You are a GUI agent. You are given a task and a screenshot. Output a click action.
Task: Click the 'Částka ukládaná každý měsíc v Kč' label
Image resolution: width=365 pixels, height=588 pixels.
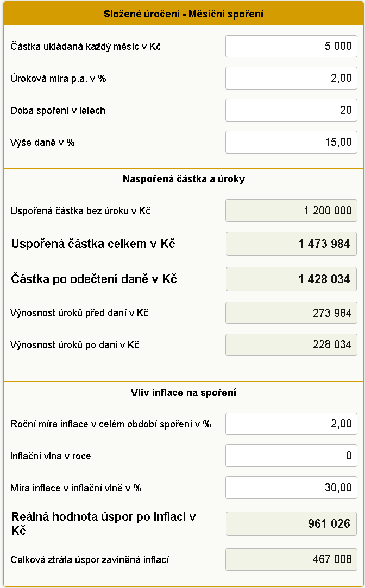(x=85, y=47)
